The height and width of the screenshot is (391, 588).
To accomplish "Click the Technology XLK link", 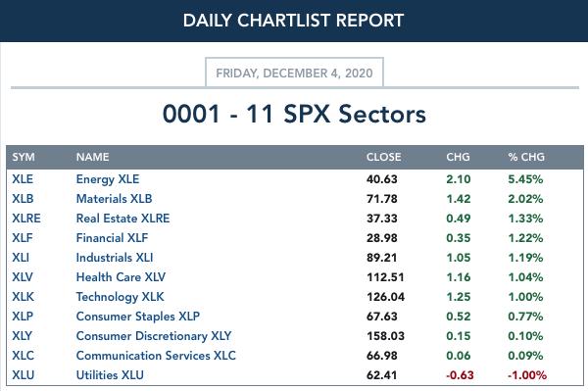I will point(120,297).
